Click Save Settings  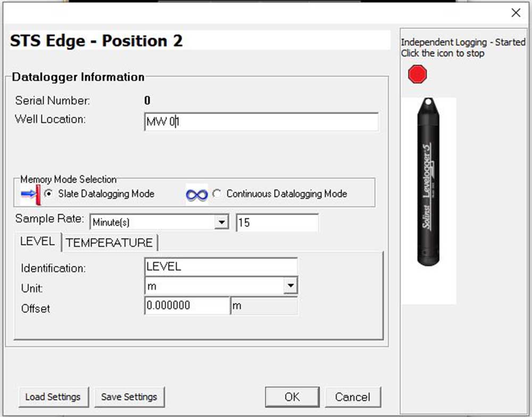pos(128,396)
